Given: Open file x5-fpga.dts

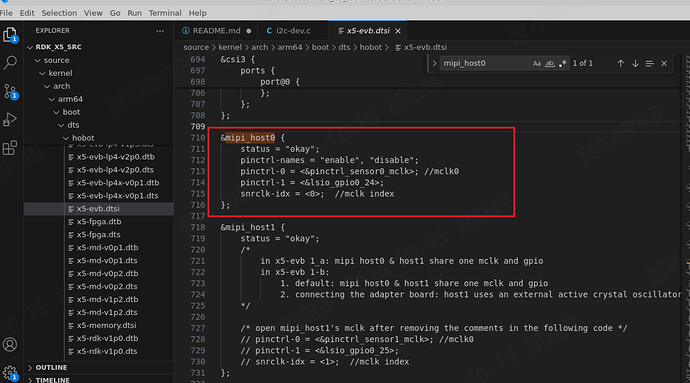Looking at the screenshot, I should (x=99, y=235).
